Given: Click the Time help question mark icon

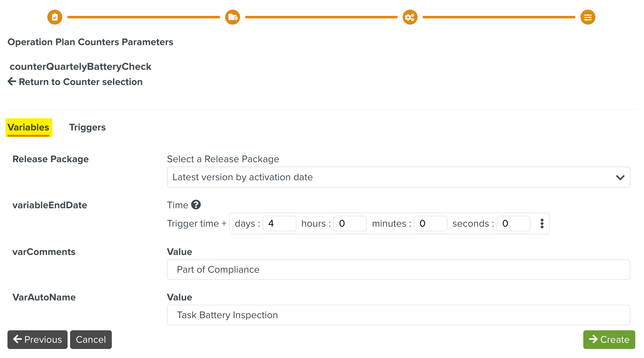Looking at the screenshot, I should click(x=196, y=205).
